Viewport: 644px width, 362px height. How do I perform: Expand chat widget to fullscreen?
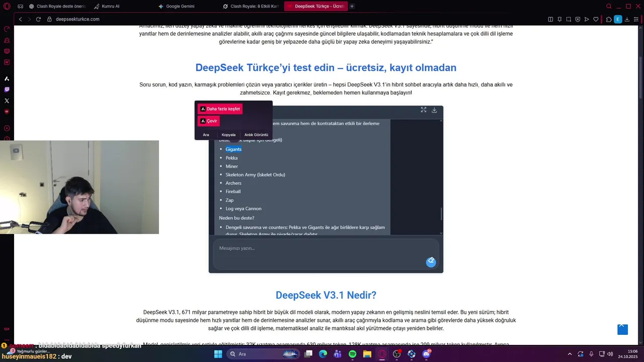(424, 110)
